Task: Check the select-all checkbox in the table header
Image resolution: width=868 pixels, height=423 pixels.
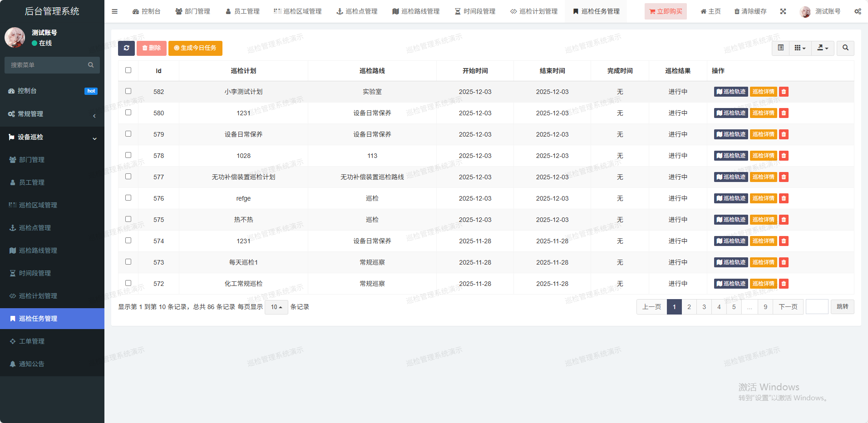Action: pos(128,70)
